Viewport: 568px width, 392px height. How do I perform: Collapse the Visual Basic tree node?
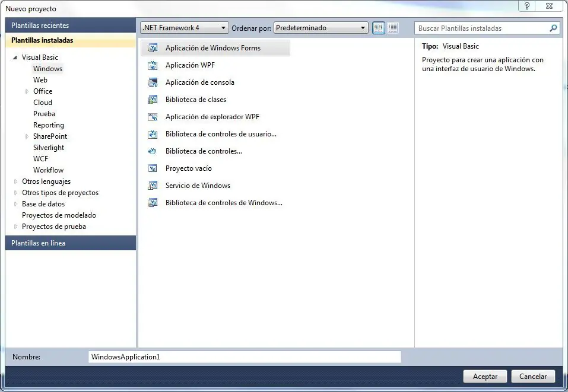(x=15, y=58)
